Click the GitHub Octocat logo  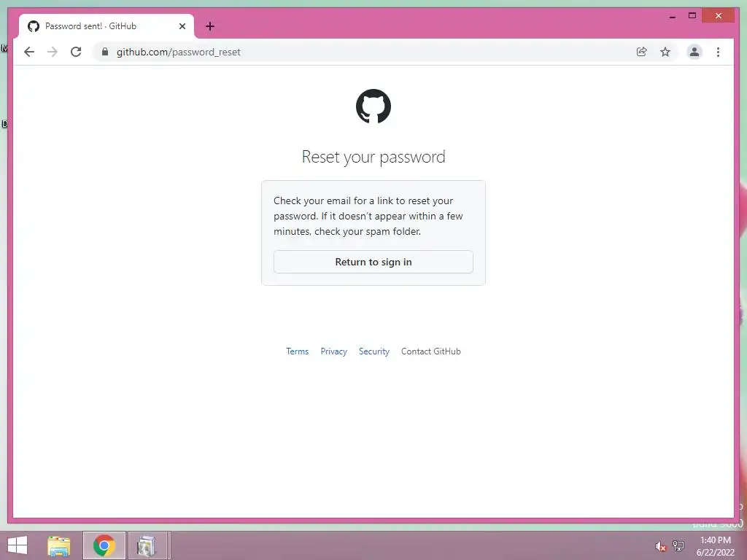coord(373,106)
